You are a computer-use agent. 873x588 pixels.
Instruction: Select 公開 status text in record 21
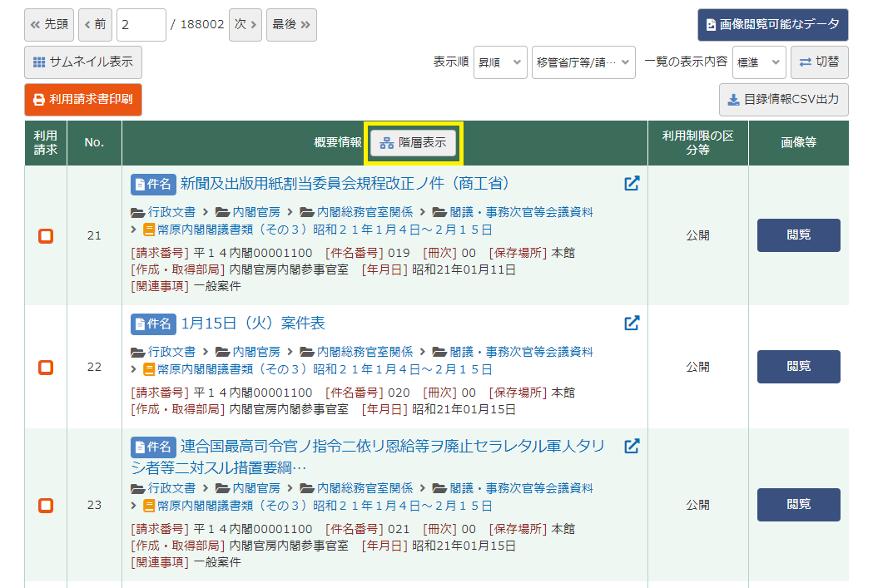pos(697,235)
